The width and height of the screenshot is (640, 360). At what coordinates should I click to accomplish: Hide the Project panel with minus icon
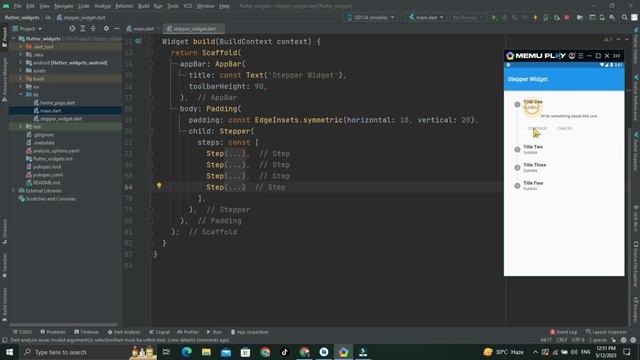116,29
